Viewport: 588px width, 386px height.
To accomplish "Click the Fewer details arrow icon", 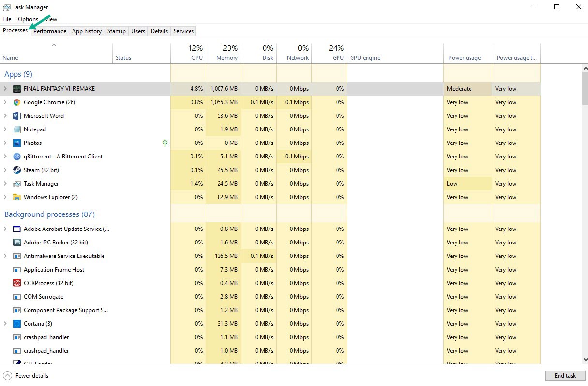I will point(7,375).
